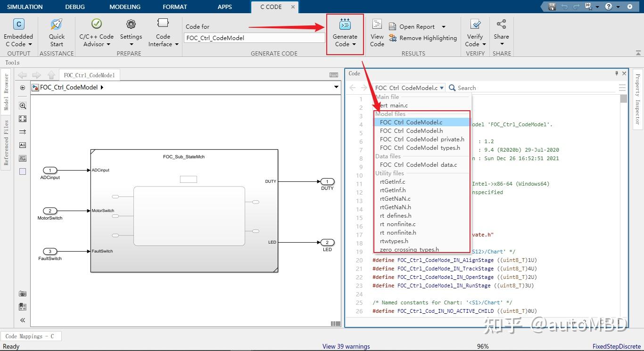Viewport: 644px width, 351px height.
Task: Open the View 39 warnings link
Action: 346,346
